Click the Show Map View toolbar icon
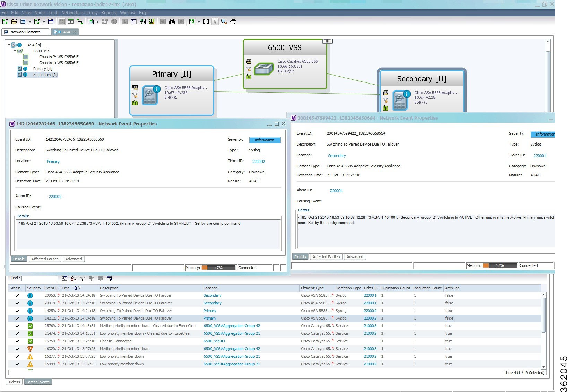The width and height of the screenshot is (567, 392). [x=62, y=21]
